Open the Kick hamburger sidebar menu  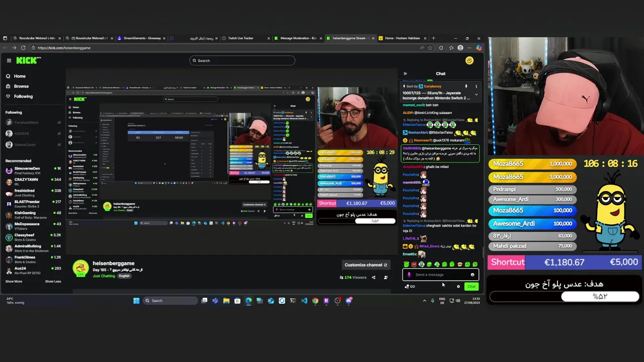pyautogui.click(x=9, y=60)
